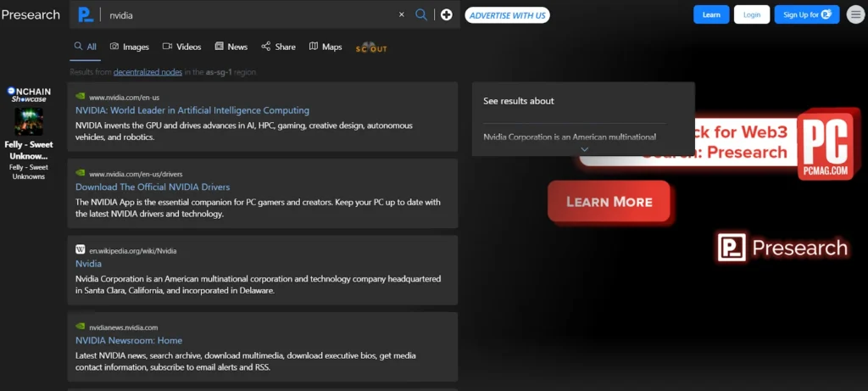This screenshot has height=391, width=868.
Task: Select the Maps tab
Action: pos(325,47)
